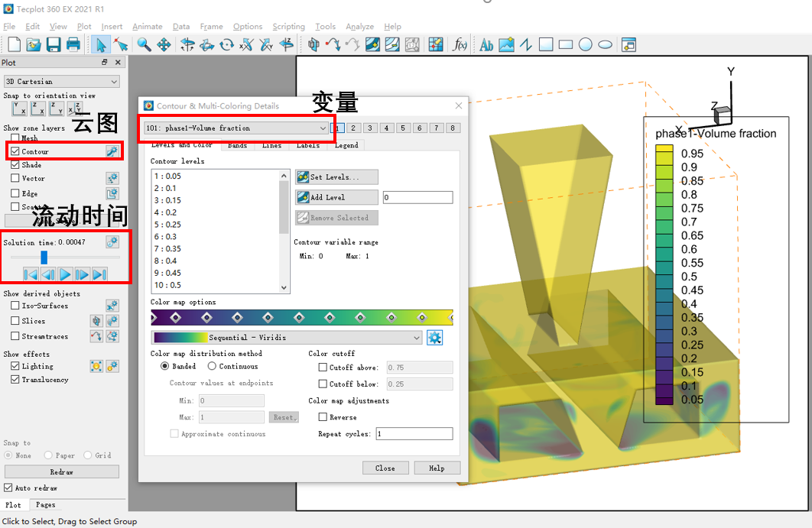Click the Close button in dialog
This screenshot has width=812, height=528.
[x=385, y=468]
